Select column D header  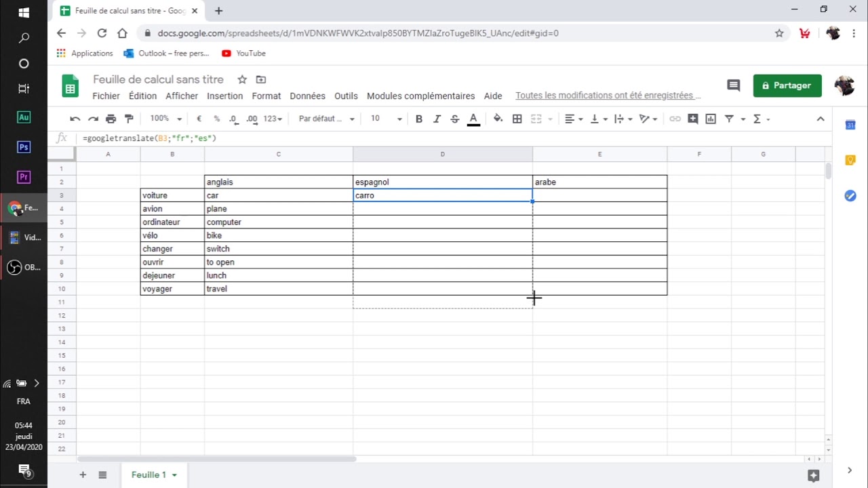443,154
